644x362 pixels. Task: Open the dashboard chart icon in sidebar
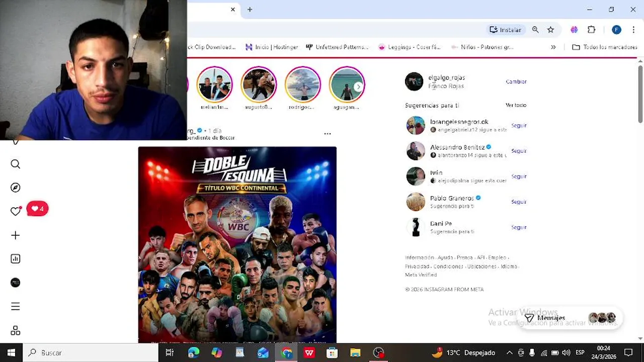[16, 259]
